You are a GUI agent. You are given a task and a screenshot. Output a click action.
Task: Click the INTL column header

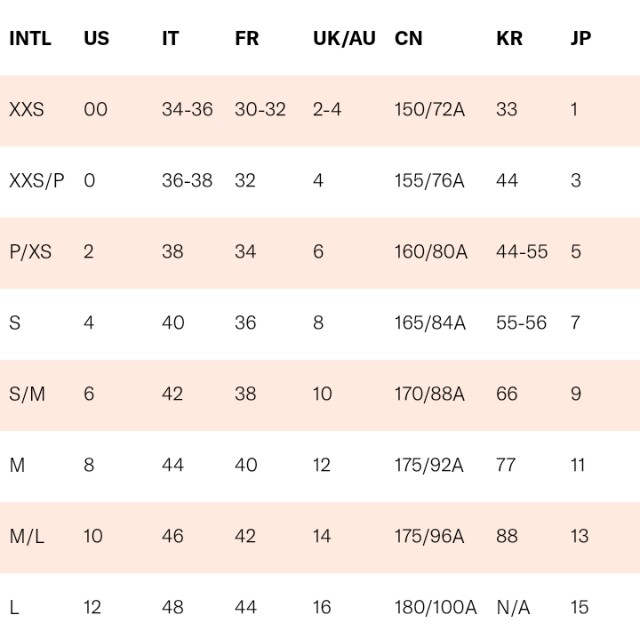(x=30, y=38)
